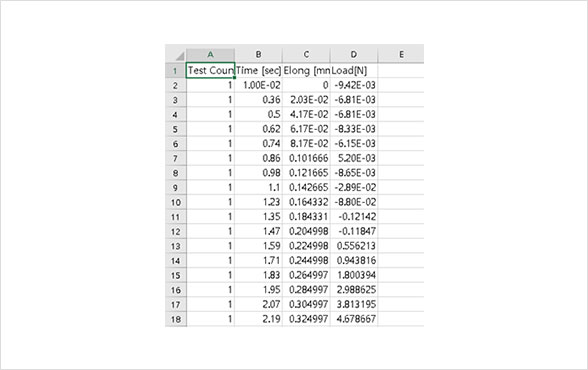Select cell with value 0.556213
This screenshot has width=588, height=370.
[354, 246]
